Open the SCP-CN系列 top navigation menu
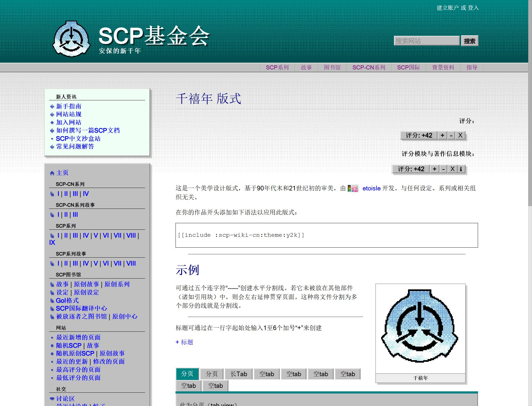This screenshot has height=406, width=532. click(369, 68)
